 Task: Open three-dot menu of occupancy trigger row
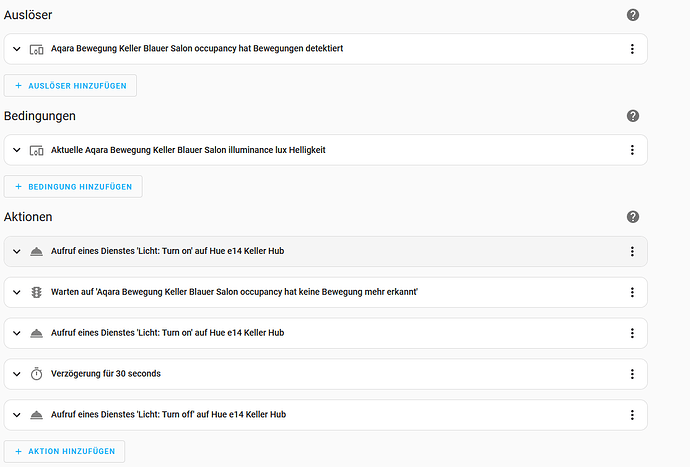[x=632, y=49]
